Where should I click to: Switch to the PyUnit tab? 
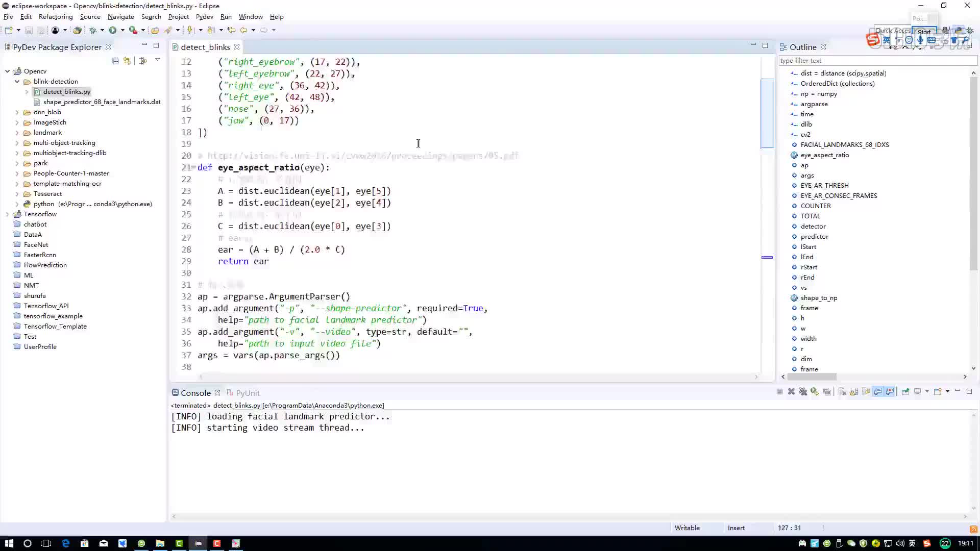pos(243,393)
